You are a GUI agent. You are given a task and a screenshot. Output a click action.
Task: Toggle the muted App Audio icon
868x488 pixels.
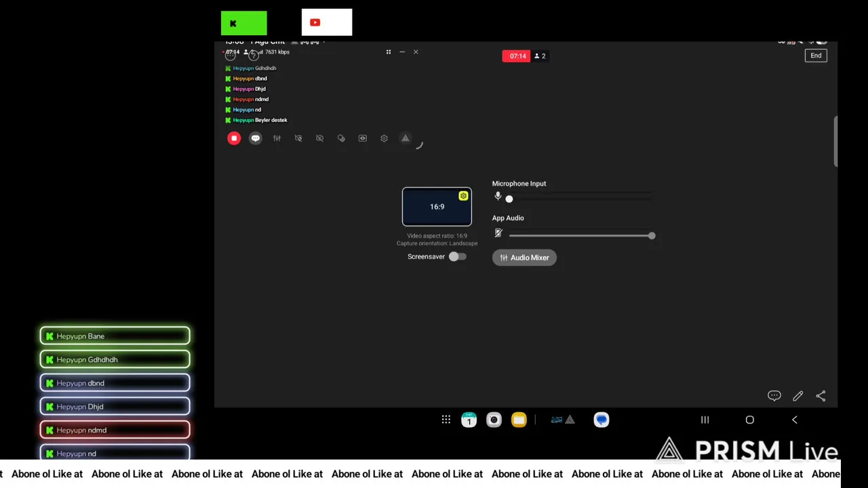[498, 233]
